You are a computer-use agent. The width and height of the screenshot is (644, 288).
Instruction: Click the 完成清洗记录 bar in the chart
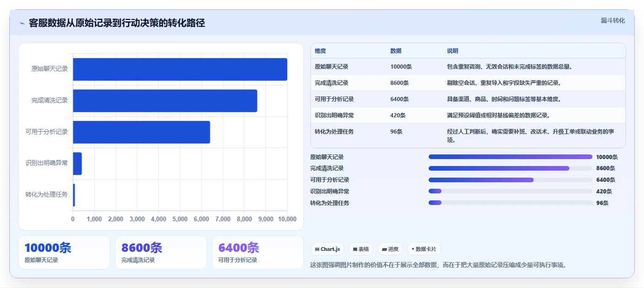coord(165,101)
